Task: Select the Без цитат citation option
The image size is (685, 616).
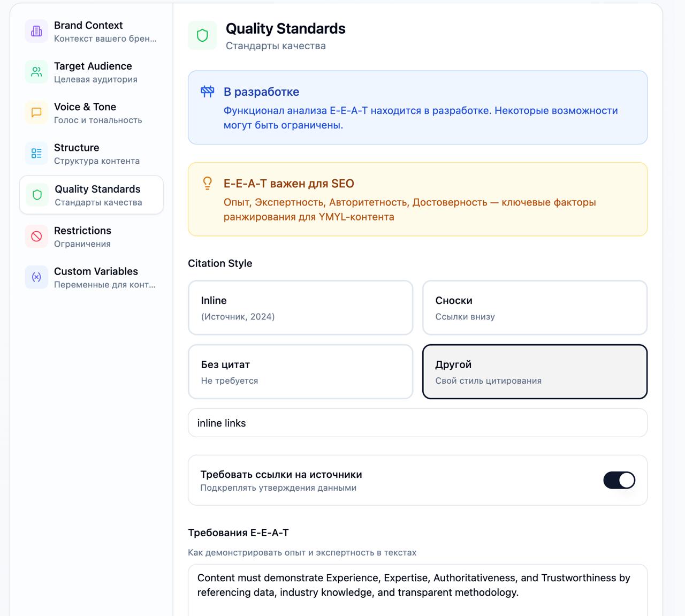Action: (x=300, y=372)
